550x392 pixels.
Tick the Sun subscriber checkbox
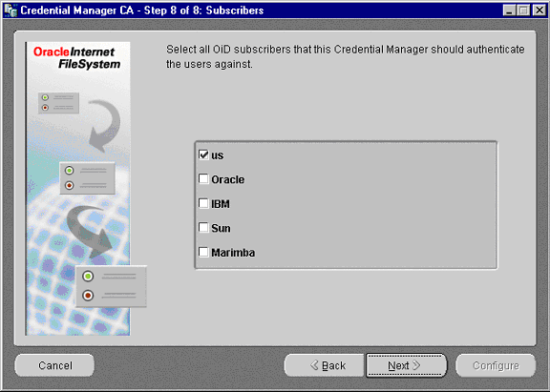(203, 228)
